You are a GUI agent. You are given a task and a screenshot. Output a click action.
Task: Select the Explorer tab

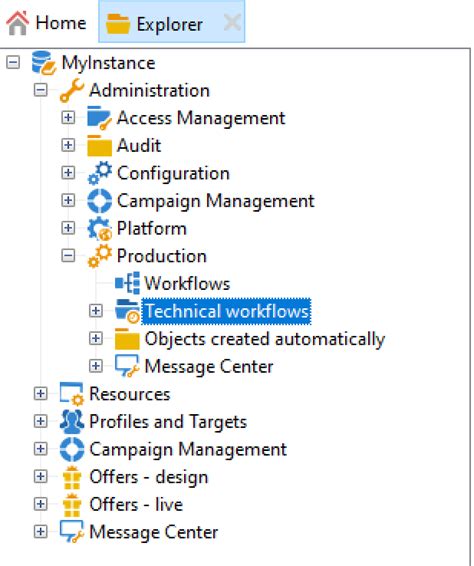(155, 24)
